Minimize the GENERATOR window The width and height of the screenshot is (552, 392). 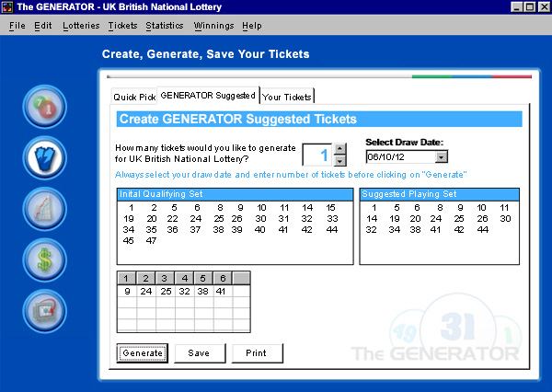(x=517, y=6)
